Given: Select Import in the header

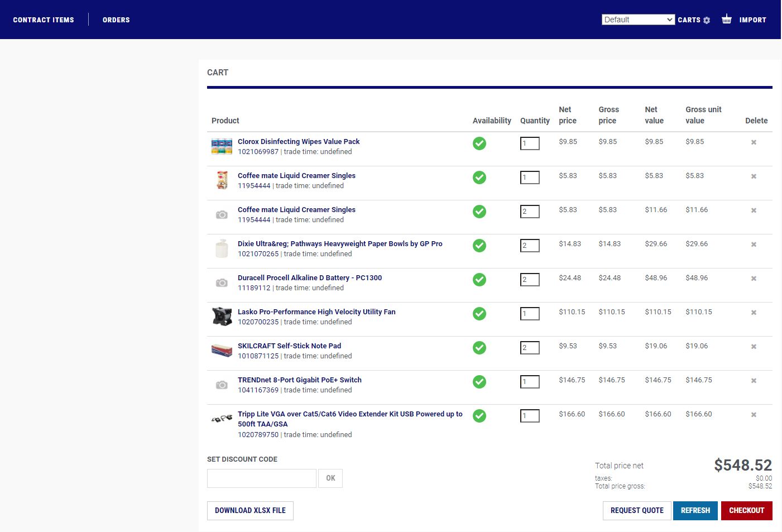Looking at the screenshot, I should (x=753, y=20).
